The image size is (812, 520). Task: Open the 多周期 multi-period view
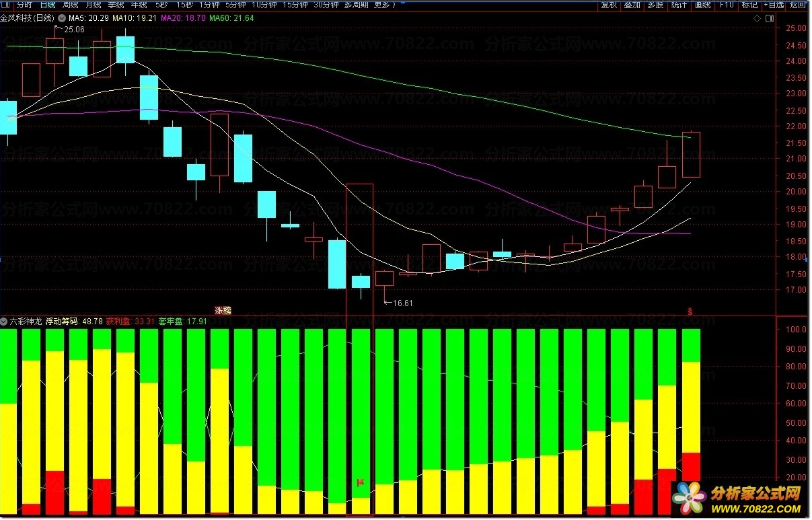point(357,5)
